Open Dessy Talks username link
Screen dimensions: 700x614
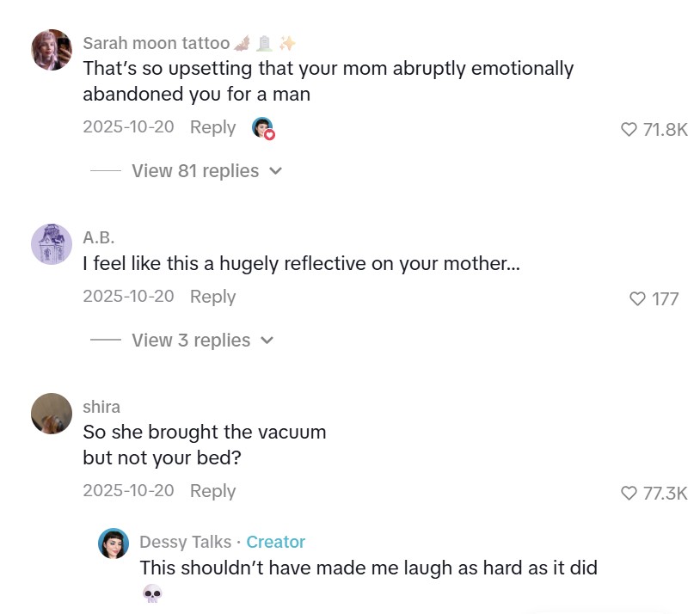[x=185, y=542]
